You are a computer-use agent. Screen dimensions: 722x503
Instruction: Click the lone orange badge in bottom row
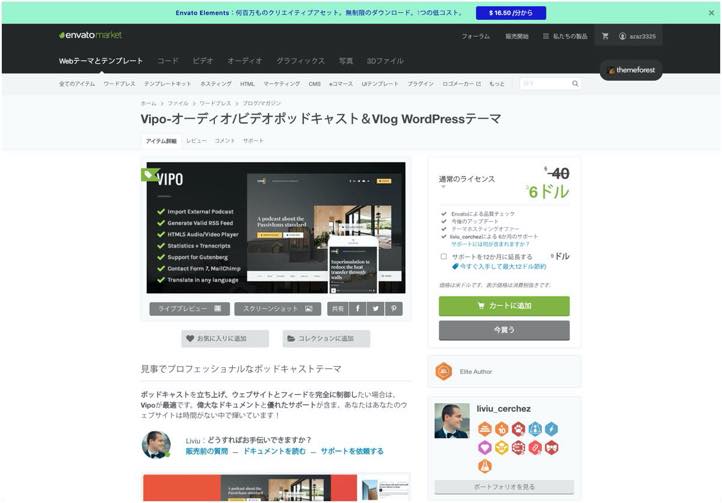tap(484, 466)
